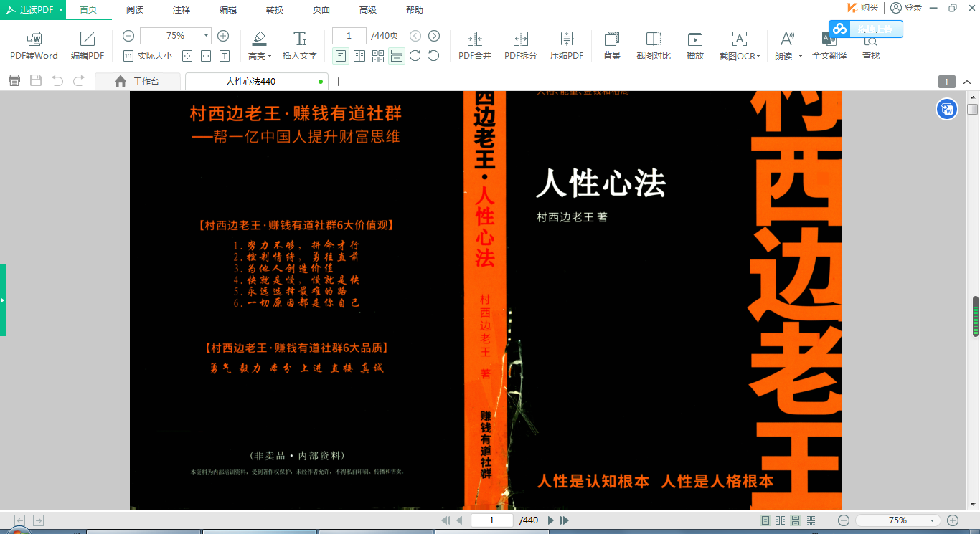Rotate the page counterclockwise
Screen dimensions: 980x534
click(x=434, y=55)
